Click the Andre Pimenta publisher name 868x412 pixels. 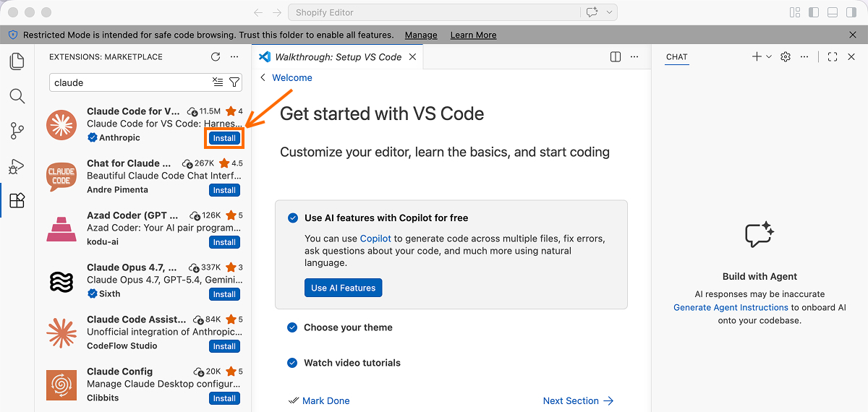click(117, 189)
